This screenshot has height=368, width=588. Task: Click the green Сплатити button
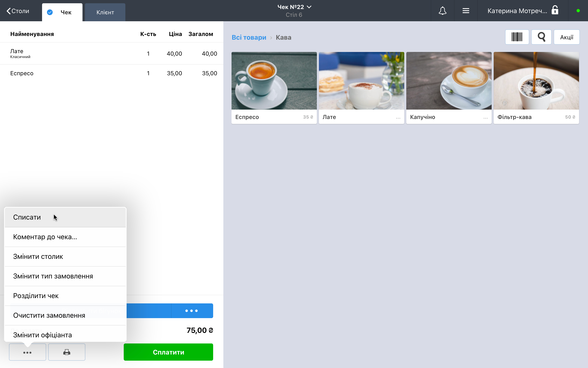(x=168, y=352)
